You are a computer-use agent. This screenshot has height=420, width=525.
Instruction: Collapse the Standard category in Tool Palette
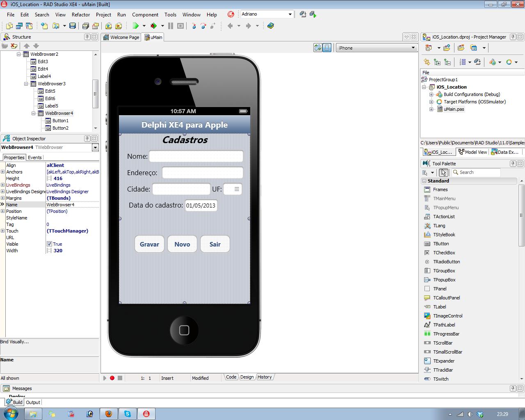point(424,181)
